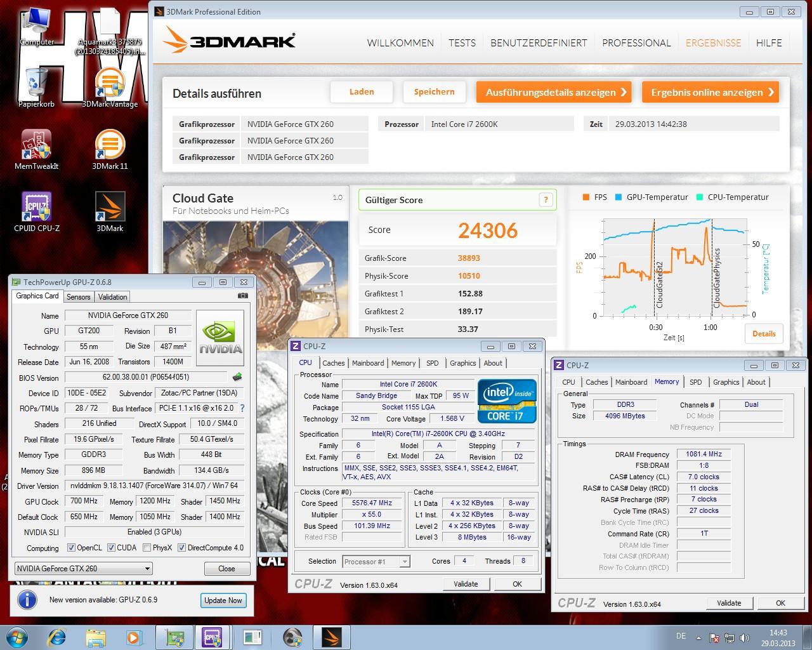Open the WILLKOMMEN menu in 3DMark

tap(400, 43)
